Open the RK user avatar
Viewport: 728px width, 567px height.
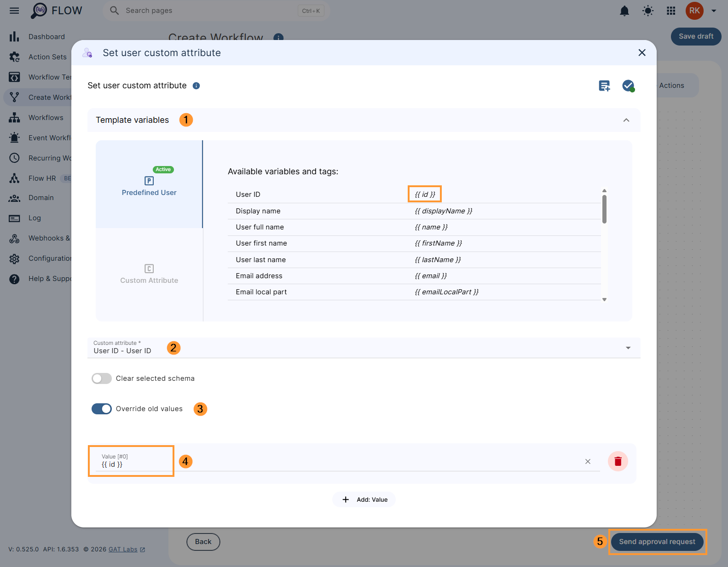694,11
